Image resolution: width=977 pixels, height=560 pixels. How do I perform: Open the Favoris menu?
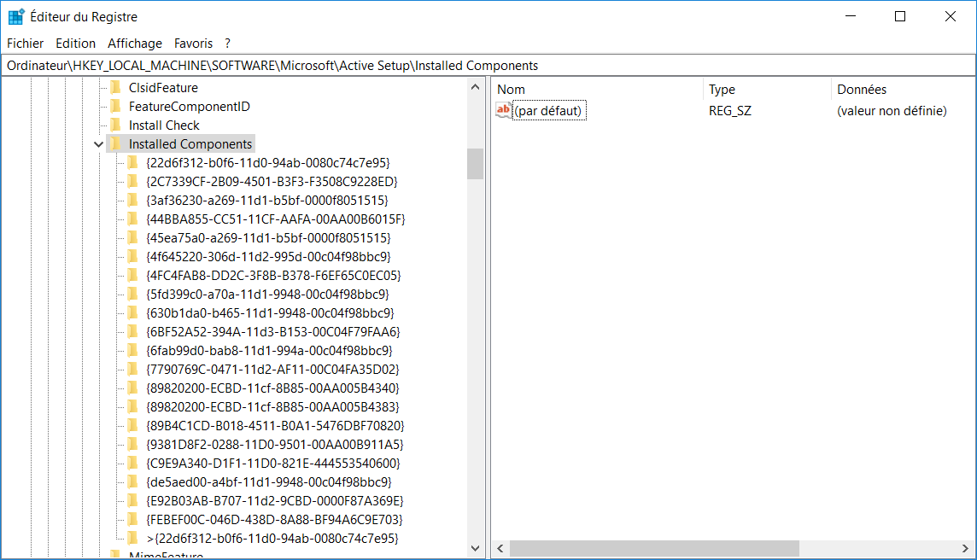[x=193, y=44]
